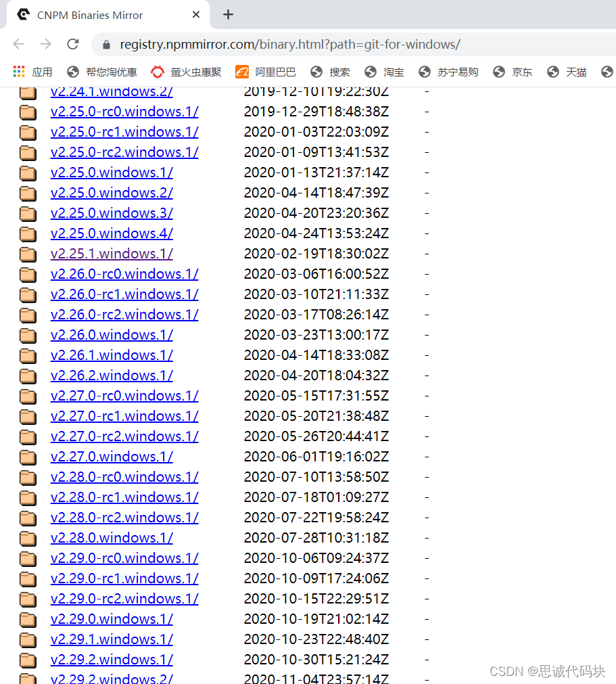
Task: Open v2.28.0-rc2.windows.1/ folder link
Action: tap(124, 518)
